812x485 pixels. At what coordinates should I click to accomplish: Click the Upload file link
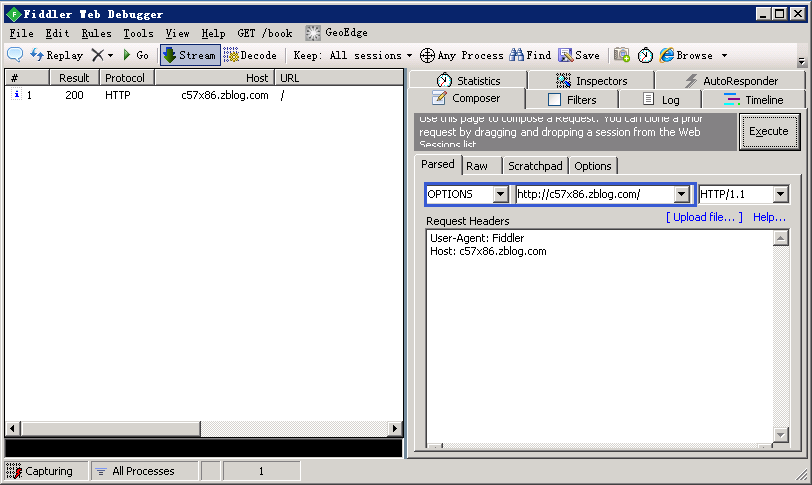point(704,217)
